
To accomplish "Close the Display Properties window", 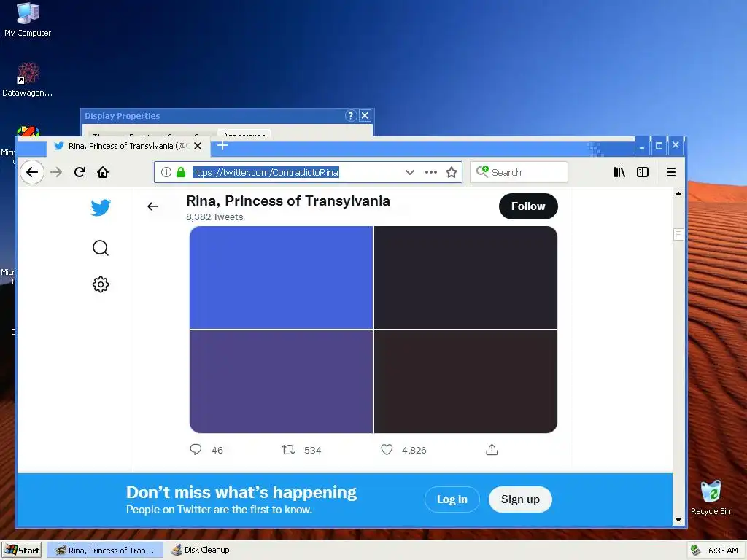I will [365, 115].
